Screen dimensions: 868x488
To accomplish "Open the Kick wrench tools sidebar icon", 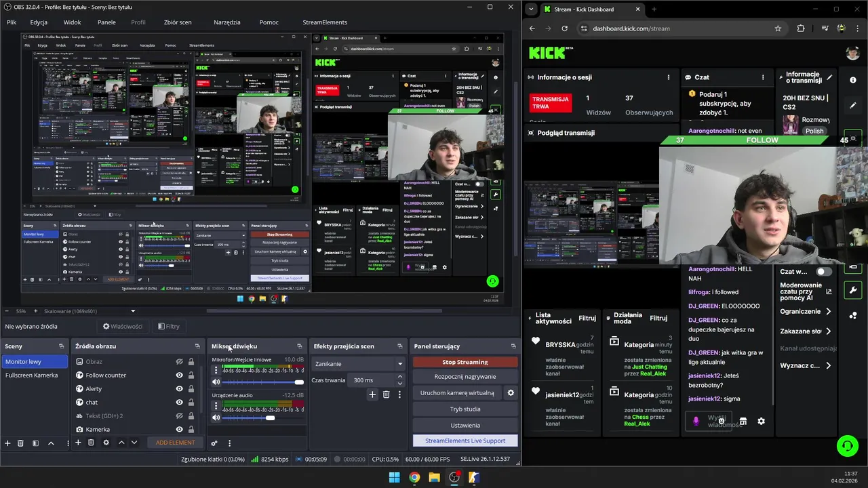I will (x=853, y=291).
